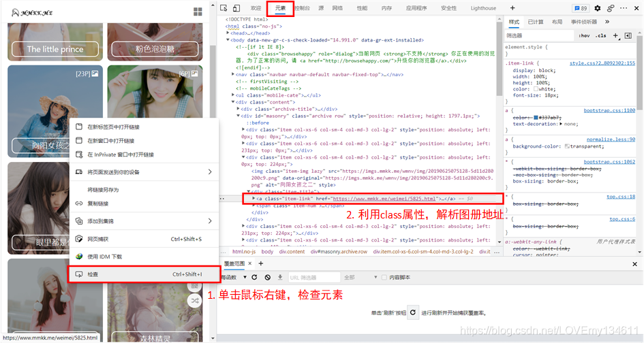Open the 全部 filter dropdown
The image size is (644, 343).
tap(361, 278)
